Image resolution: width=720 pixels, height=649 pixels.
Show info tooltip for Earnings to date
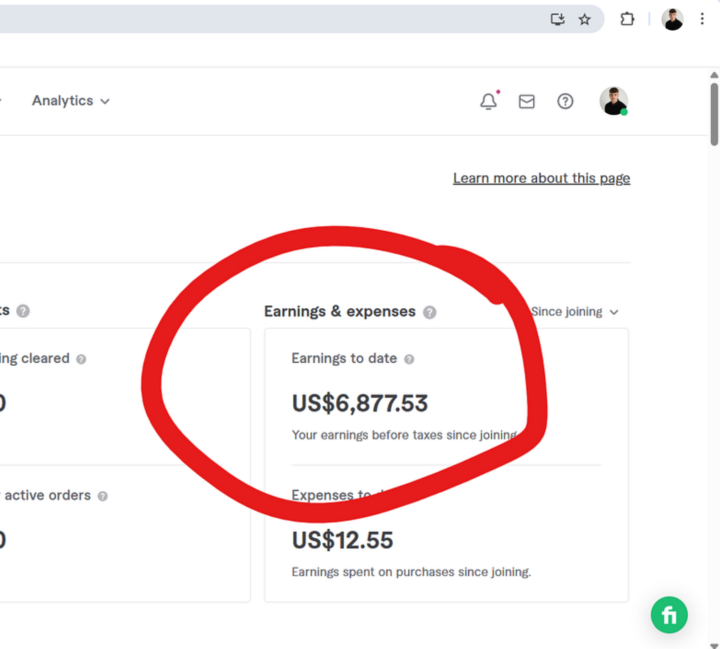(x=409, y=359)
